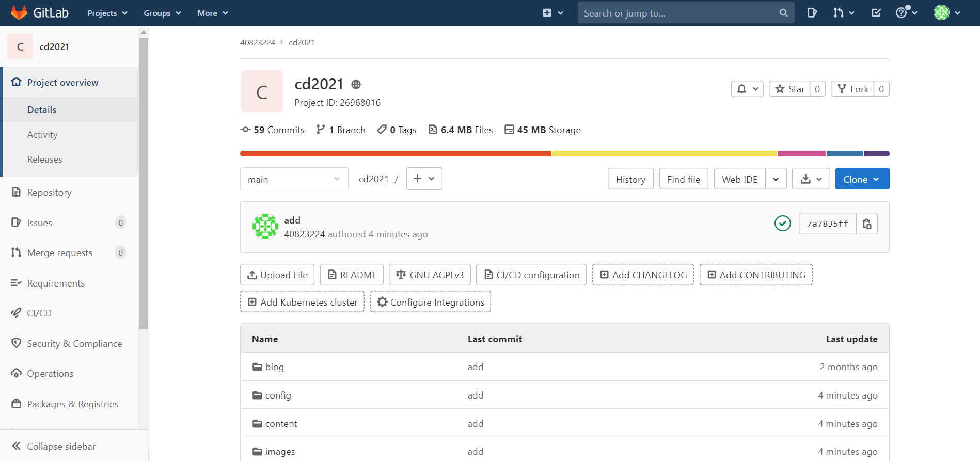Open the blog folder
This screenshot has width=980, height=461.
coord(274,367)
